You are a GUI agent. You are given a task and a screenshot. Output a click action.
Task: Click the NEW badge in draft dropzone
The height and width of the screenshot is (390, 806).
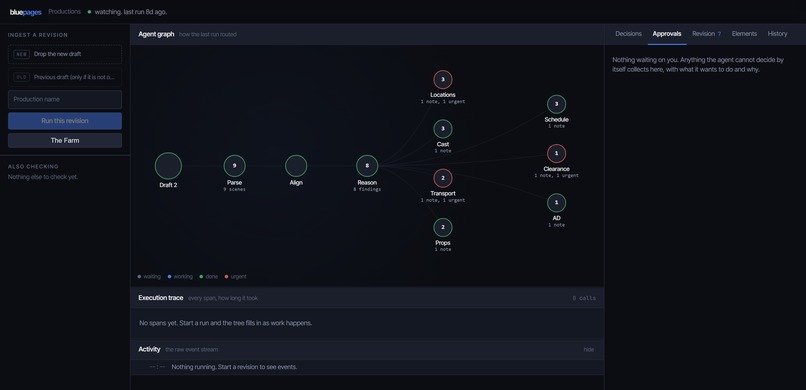click(x=21, y=54)
